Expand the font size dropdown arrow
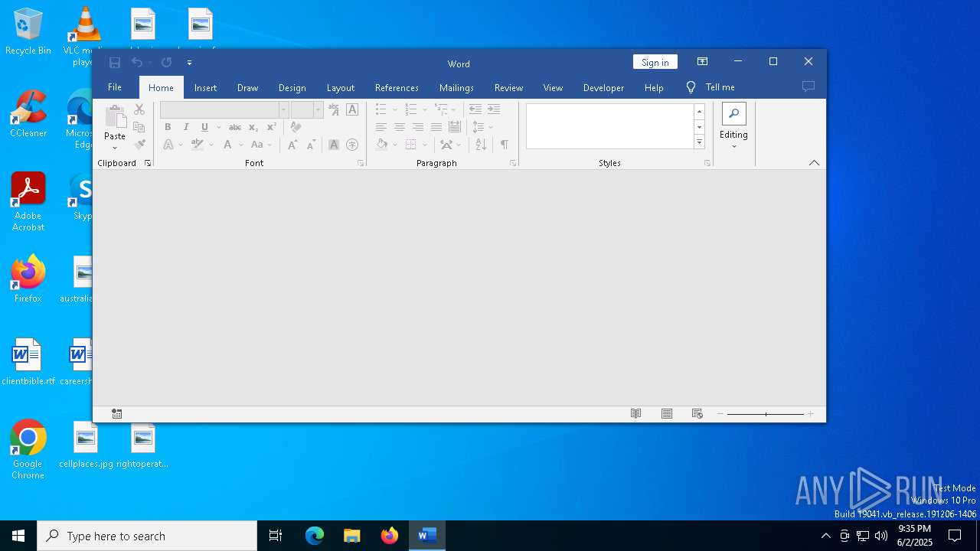980x551 pixels. coord(318,109)
